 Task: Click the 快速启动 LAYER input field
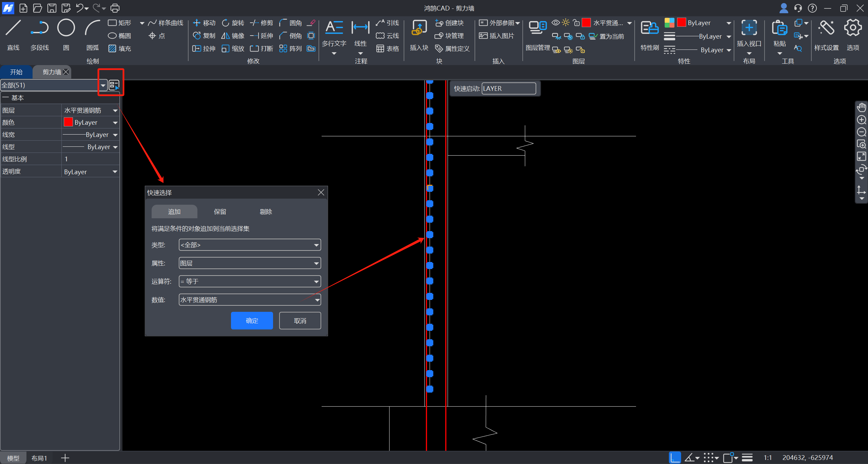[x=508, y=88]
